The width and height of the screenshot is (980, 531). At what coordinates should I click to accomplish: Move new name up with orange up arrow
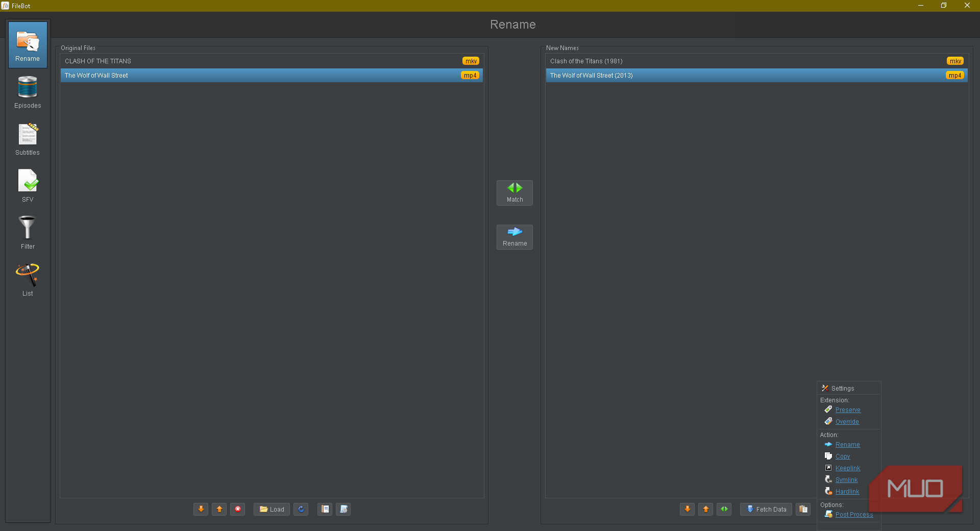[x=706, y=509]
